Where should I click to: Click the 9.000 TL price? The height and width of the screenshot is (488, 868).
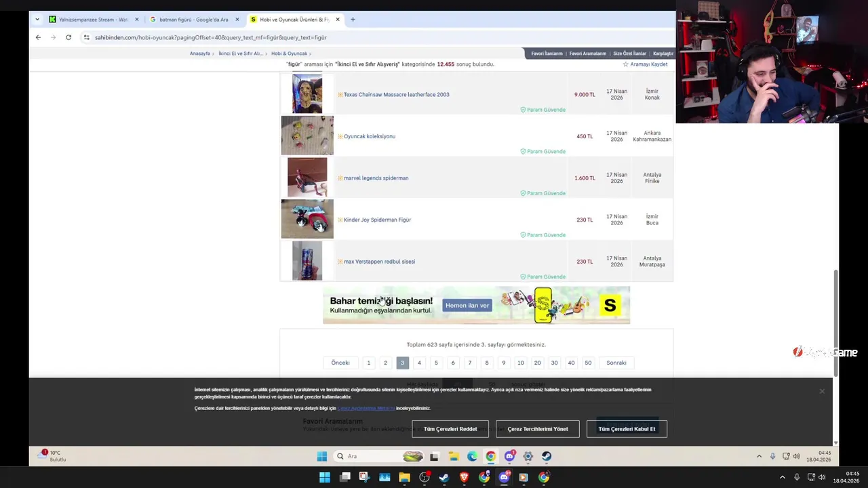[585, 95]
